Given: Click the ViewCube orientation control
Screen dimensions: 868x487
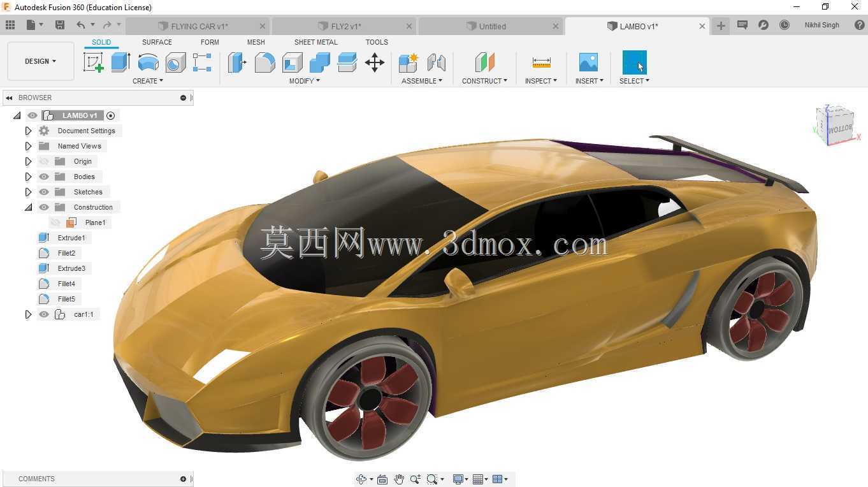Looking at the screenshot, I should click(835, 125).
